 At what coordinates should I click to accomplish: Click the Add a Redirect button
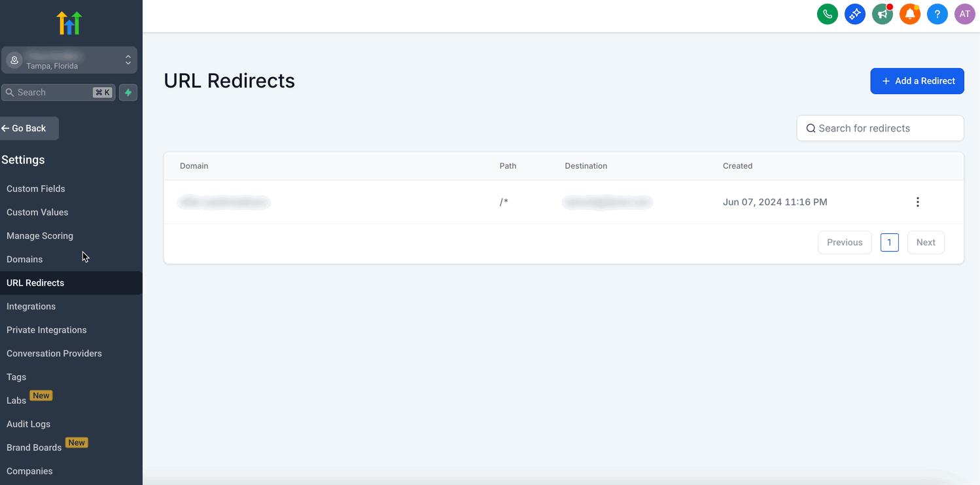[917, 81]
